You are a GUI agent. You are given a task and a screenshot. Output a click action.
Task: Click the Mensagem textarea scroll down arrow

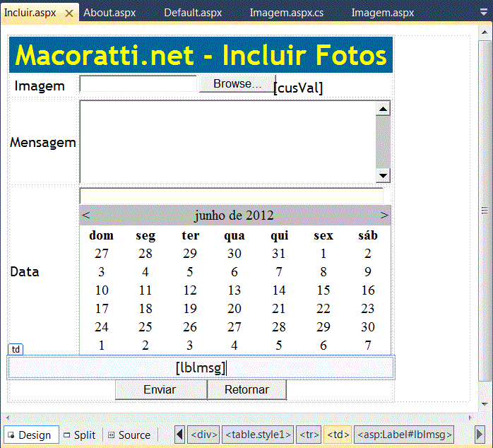[383, 175]
